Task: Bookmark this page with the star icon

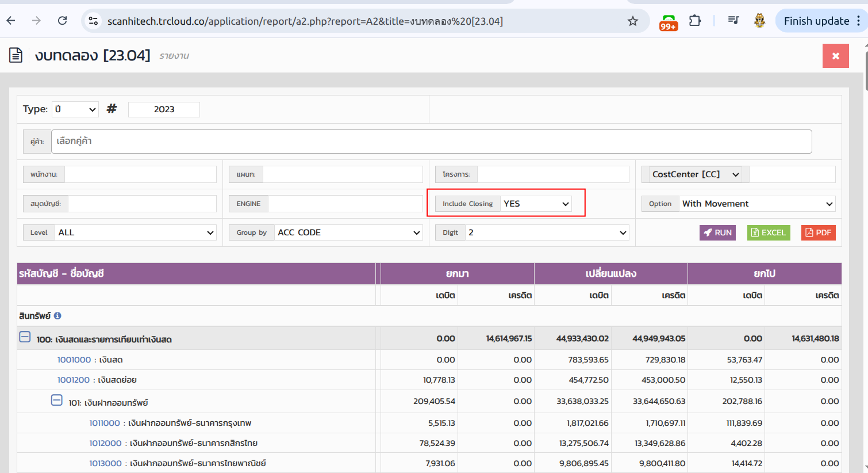Action: (633, 21)
